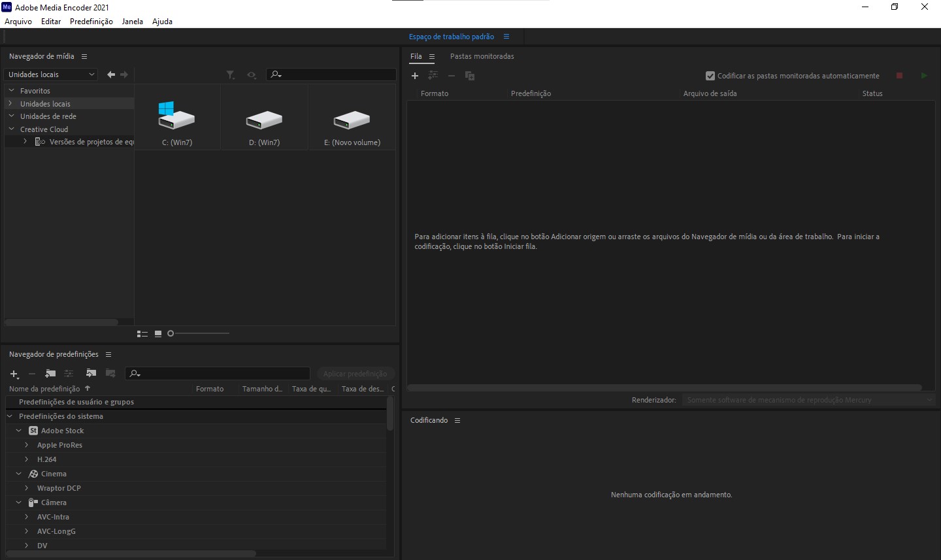Click the Remove minus icon in Fila toolbar
941x560 pixels.
pos(452,76)
